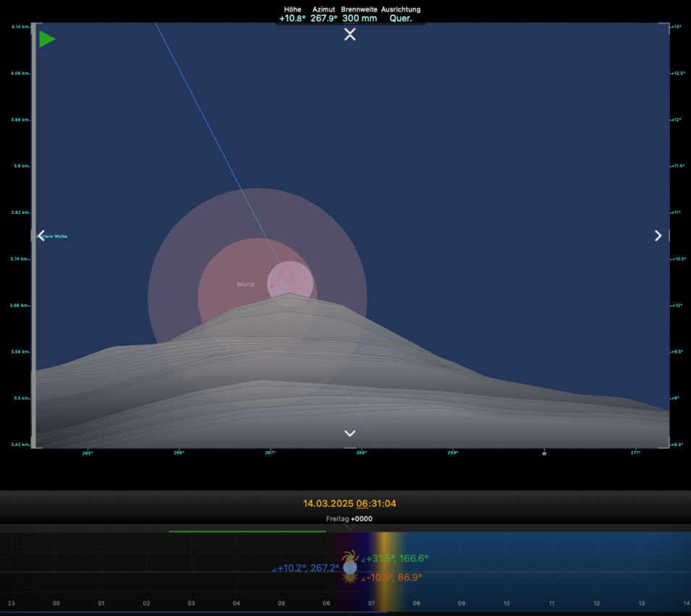This screenshot has height=616, width=691.
Task: Select the Azimut 267.9° value
Action: (x=323, y=18)
